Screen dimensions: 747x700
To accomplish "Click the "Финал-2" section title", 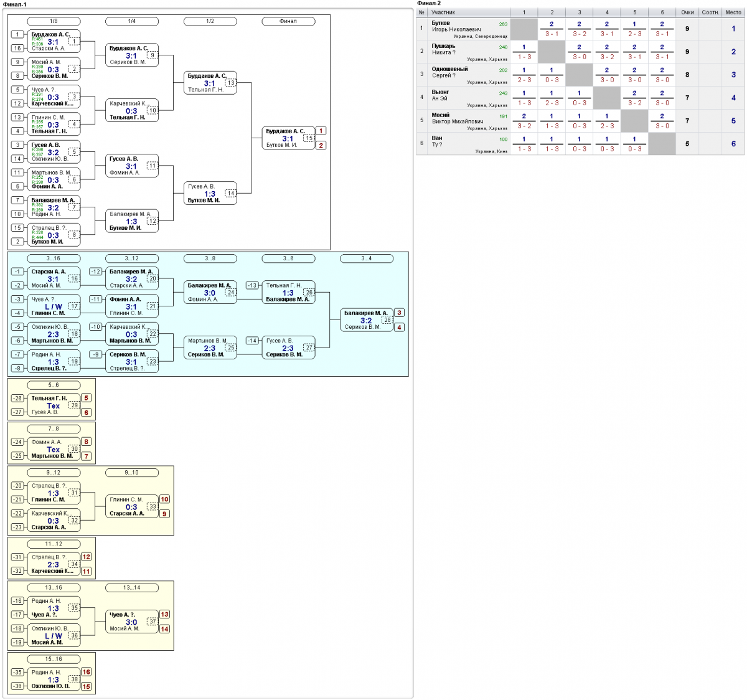I will click(428, 4).
